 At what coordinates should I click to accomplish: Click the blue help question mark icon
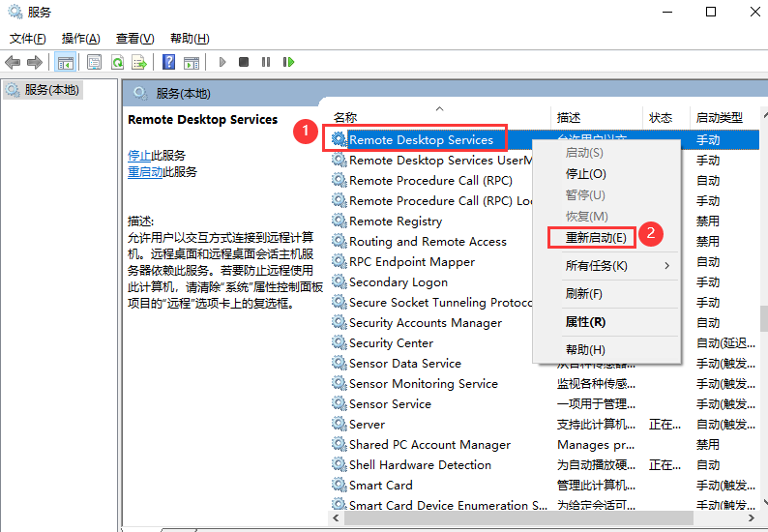pos(168,62)
